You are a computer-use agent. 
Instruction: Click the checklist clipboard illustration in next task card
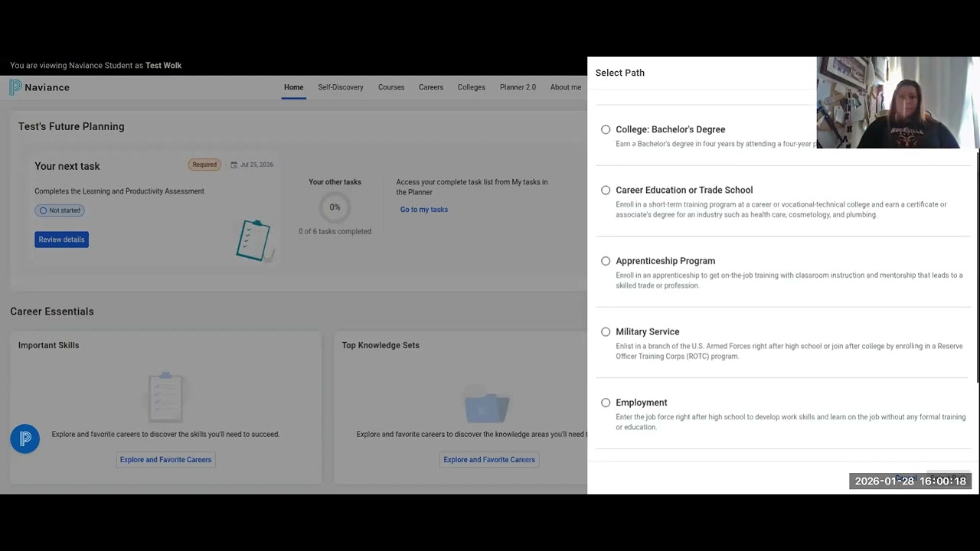click(254, 240)
